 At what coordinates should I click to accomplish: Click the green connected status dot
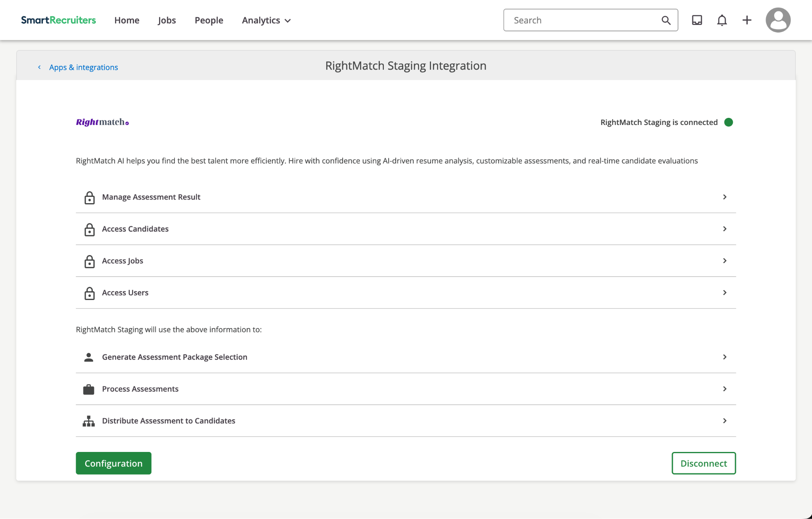[729, 122]
